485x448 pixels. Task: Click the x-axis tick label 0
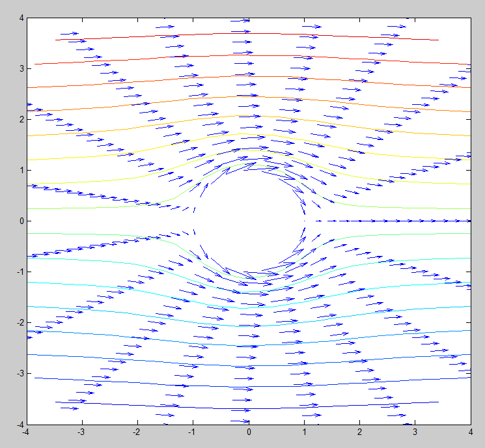[x=248, y=432]
